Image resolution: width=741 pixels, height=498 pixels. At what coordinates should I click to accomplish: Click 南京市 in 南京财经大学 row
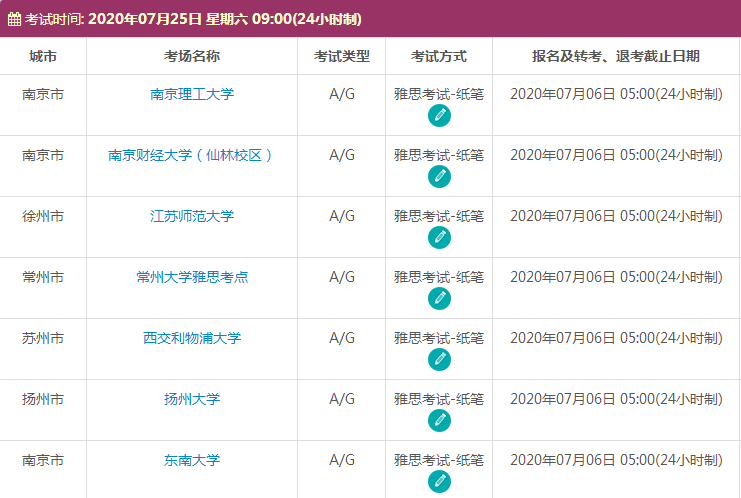(43, 155)
